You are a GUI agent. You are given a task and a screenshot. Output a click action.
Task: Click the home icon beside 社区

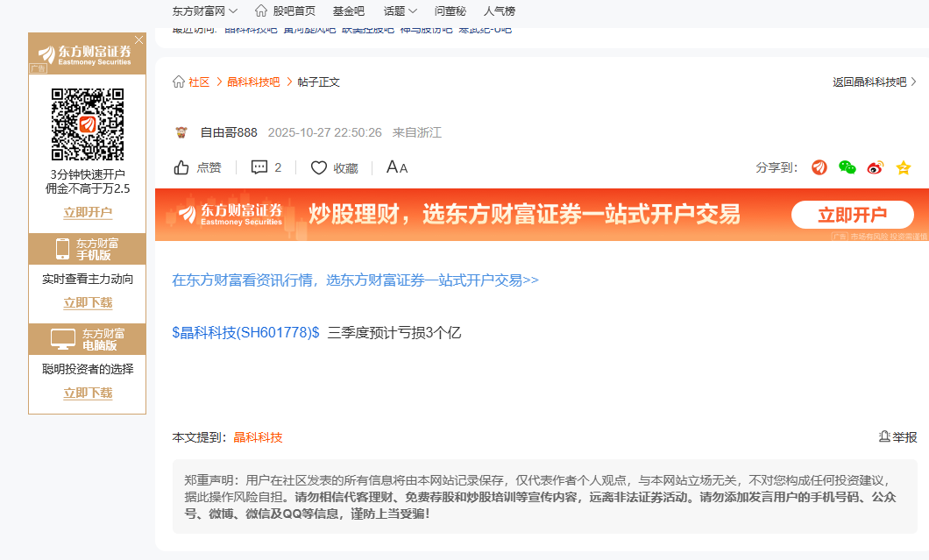tap(178, 82)
